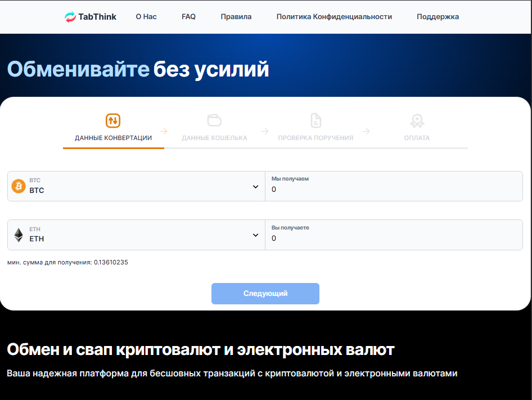
Task: Click the wallet step icon
Action: coord(214,120)
